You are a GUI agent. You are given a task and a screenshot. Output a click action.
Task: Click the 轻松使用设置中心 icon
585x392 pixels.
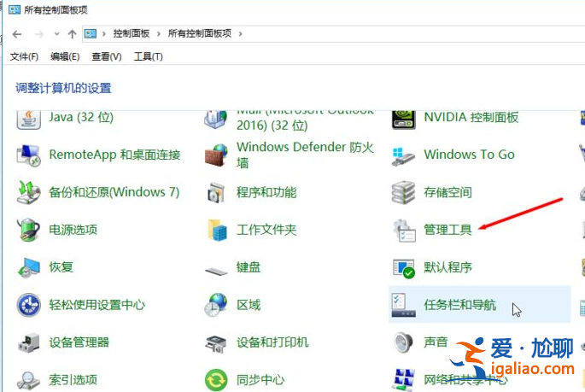pyautogui.click(x=29, y=305)
